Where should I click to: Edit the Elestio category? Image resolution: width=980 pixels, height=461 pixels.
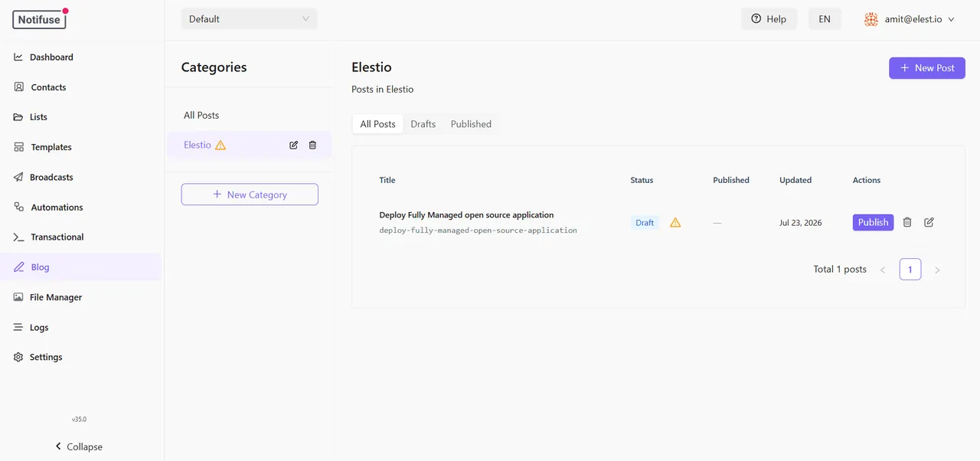(293, 145)
